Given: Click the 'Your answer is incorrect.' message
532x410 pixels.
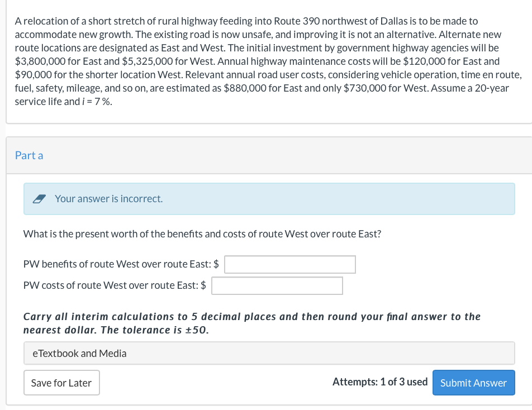Looking at the screenshot, I should coord(108,199).
